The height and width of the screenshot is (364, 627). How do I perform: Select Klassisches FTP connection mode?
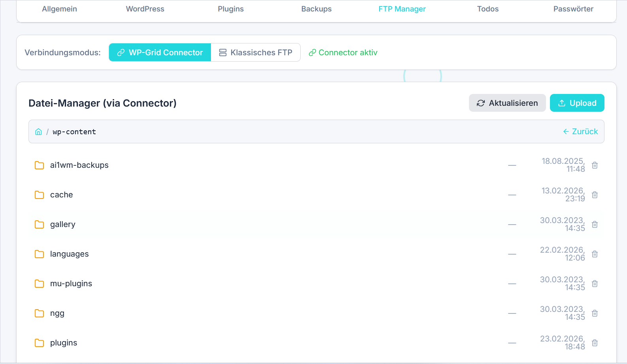point(256,53)
